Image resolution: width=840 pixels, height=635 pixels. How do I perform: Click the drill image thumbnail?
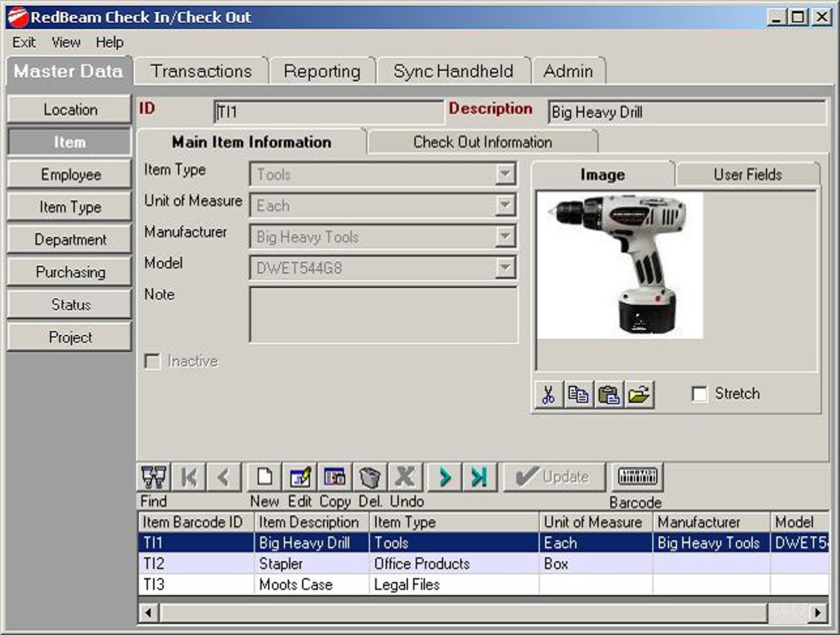pyautogui.click(x=620, y=265)
